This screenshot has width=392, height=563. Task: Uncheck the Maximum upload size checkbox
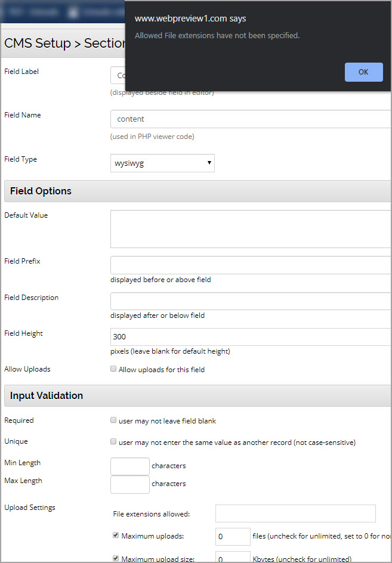[x=116, y=558]
